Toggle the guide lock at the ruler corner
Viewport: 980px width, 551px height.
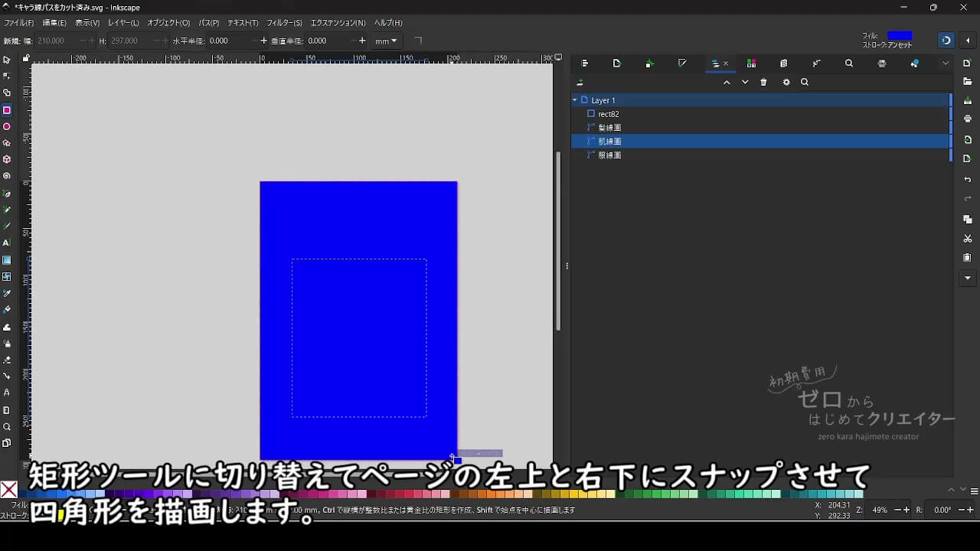click(x=26, y=58)
